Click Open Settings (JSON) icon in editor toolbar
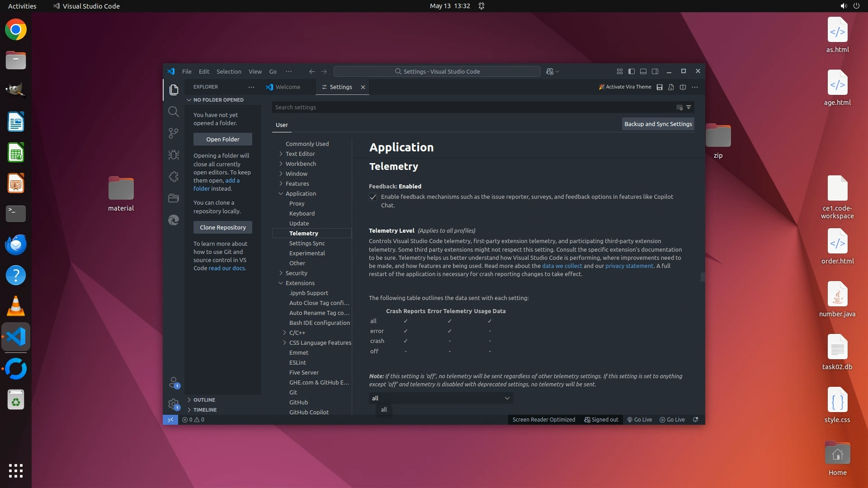The image size is (868, 488). pos(671,87)
